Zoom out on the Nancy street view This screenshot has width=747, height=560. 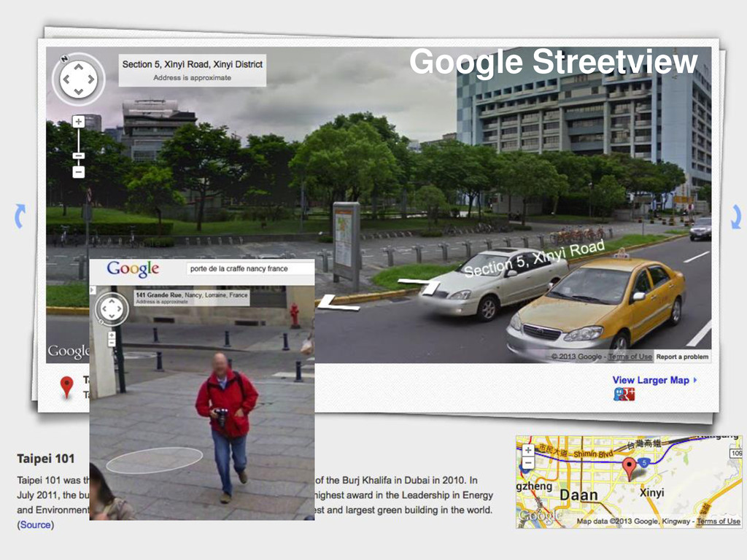pos(112,343)
